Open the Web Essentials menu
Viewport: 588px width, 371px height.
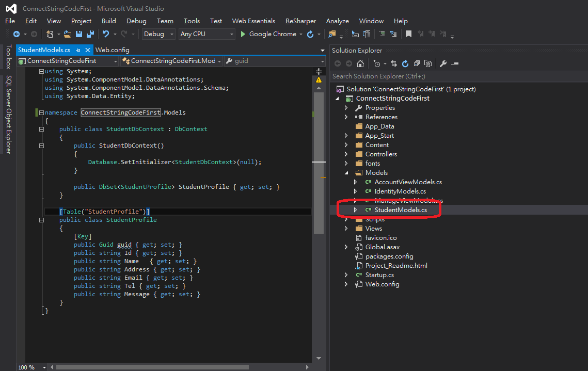pyautogui.click(x=253, y=21)
